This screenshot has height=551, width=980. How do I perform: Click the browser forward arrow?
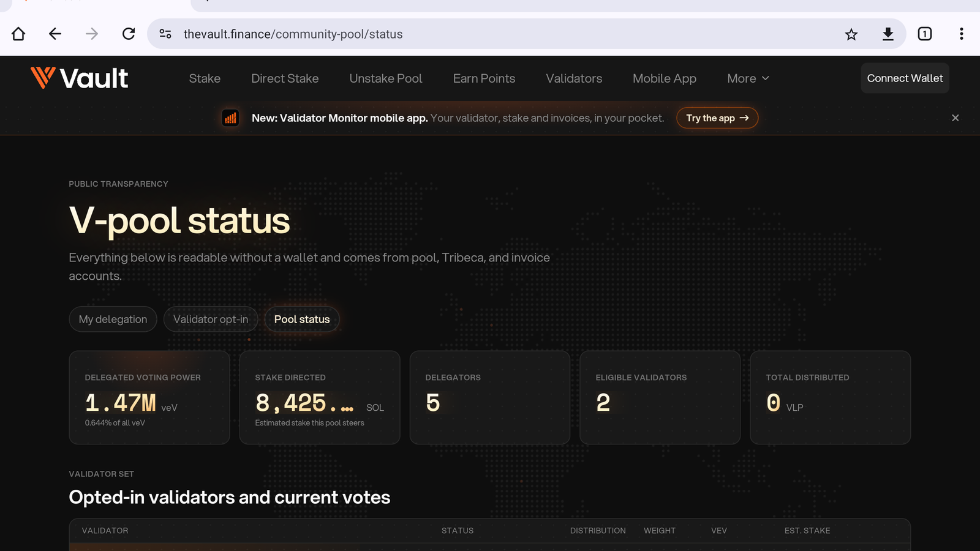tap(92, 34)
